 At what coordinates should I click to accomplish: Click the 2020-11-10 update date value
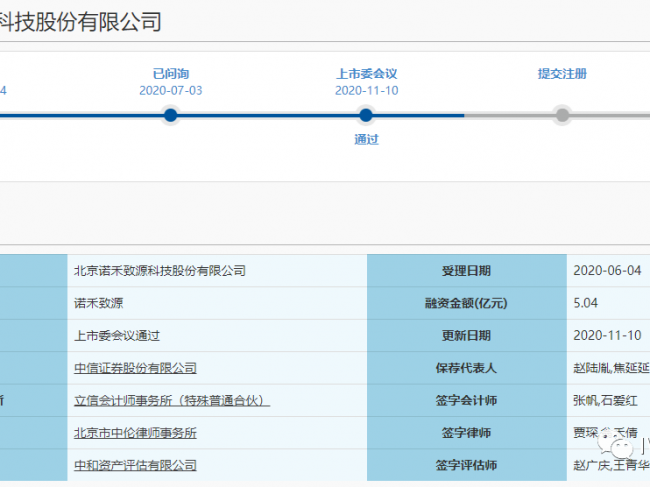(x=607, y=335)
